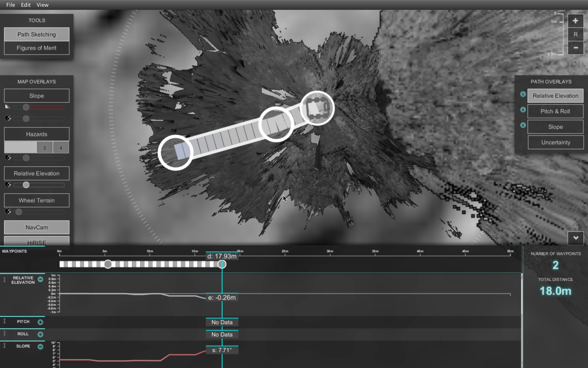Collapse the Relative Elevation graph

point(40,279)
